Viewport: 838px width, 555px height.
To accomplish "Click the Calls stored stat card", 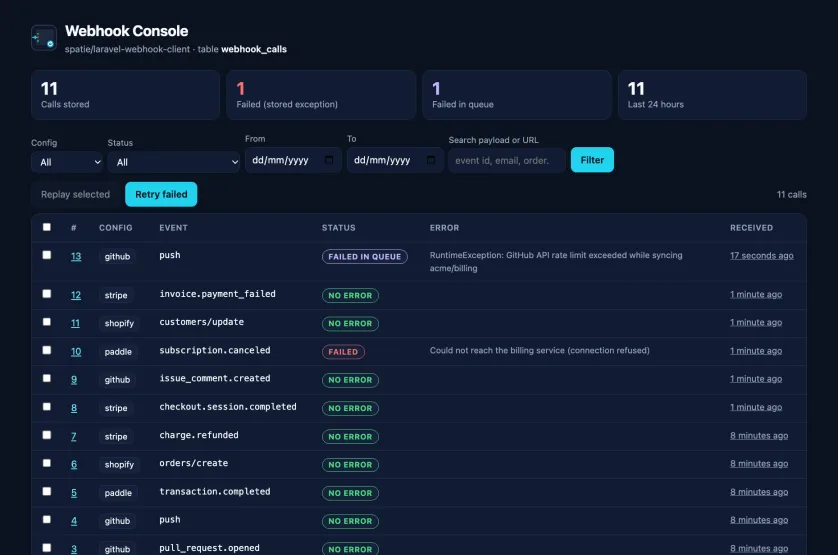I will [125, 95].
